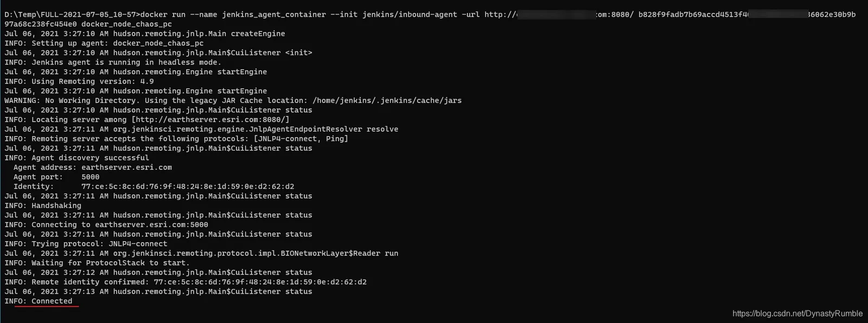The width and height of the screenshot is (868, 323).
Task: Click 'Setting up agent: docker_node_chaos_pc' line
Action: pos(104,43)
